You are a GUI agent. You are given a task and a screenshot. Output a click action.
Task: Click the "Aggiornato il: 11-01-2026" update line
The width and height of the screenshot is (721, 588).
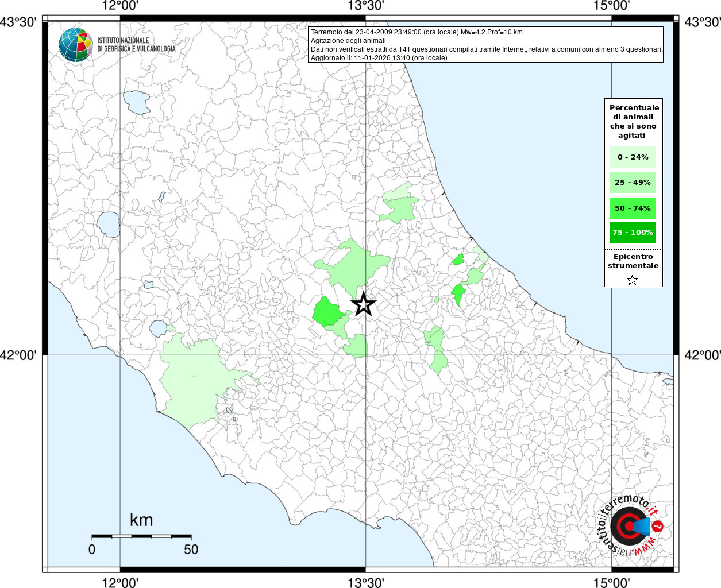pyautogui.click(x=379, y=58)
